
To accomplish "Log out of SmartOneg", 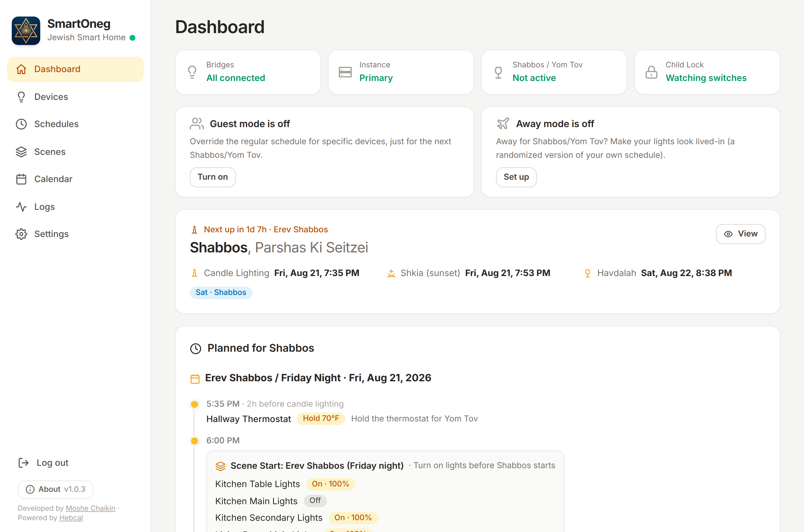I will [43, 463].
